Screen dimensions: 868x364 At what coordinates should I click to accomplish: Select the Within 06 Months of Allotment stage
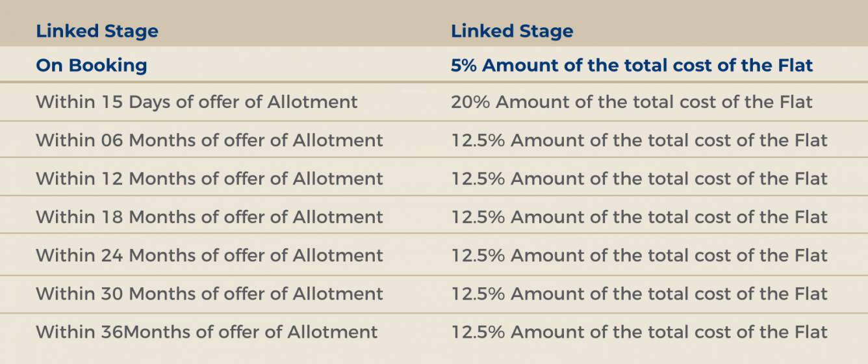click(x=209, y=140)
